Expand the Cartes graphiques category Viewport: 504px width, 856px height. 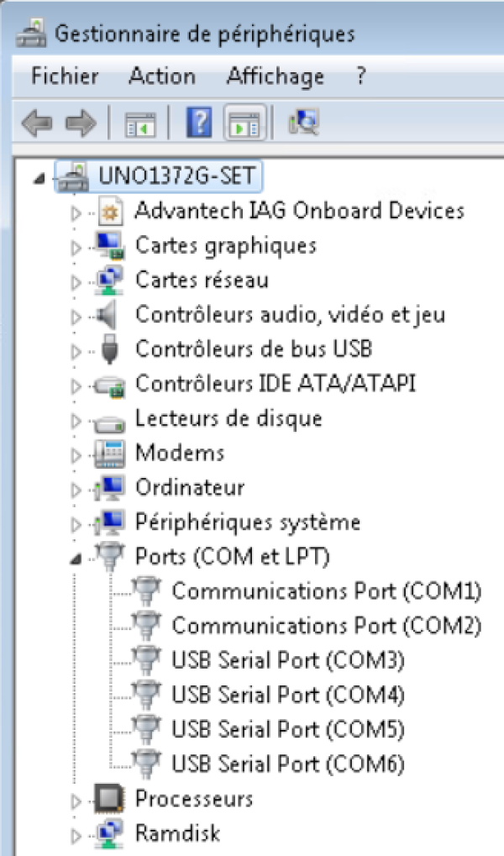tap(77, 246)
